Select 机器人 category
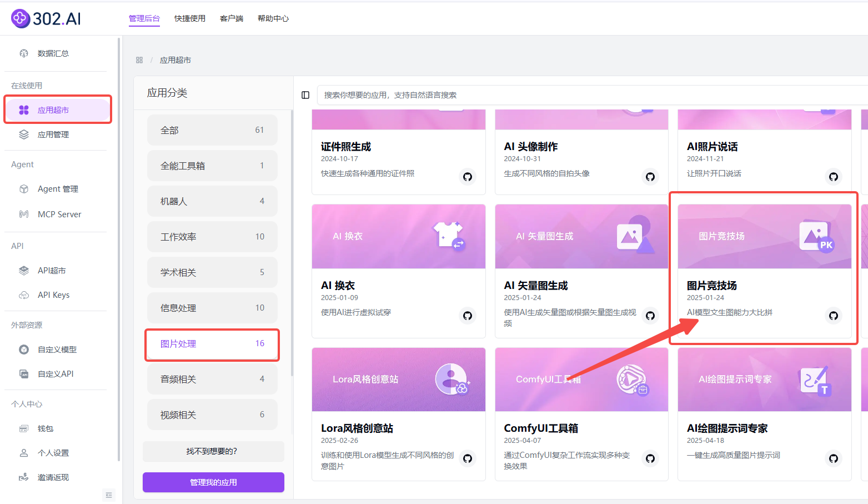 tap(212, 201)
